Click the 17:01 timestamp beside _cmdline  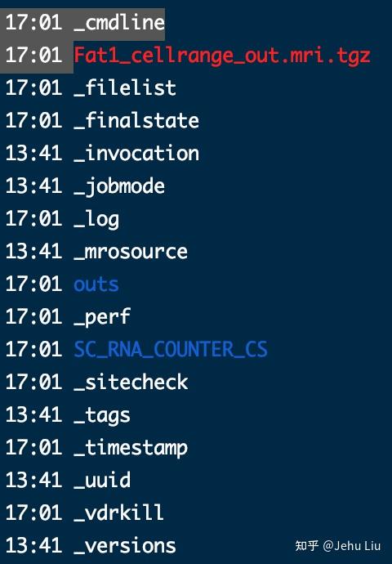33,23
